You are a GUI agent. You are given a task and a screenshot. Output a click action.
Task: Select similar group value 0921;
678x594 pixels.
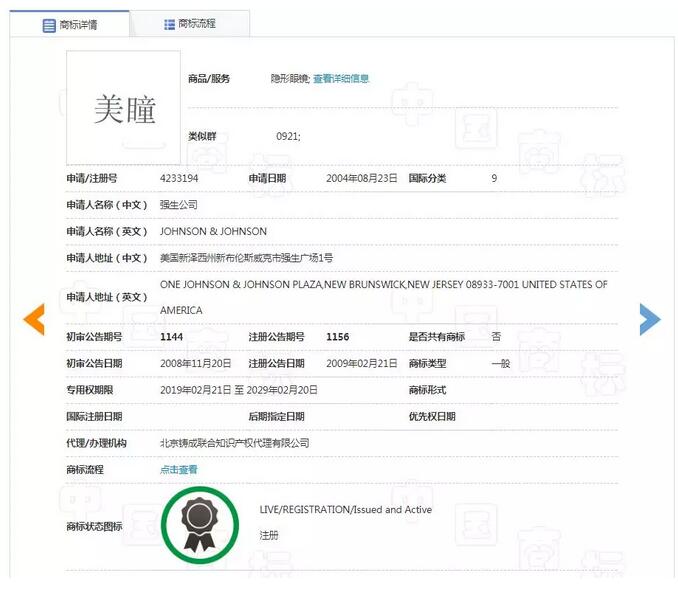pos(288,137)
